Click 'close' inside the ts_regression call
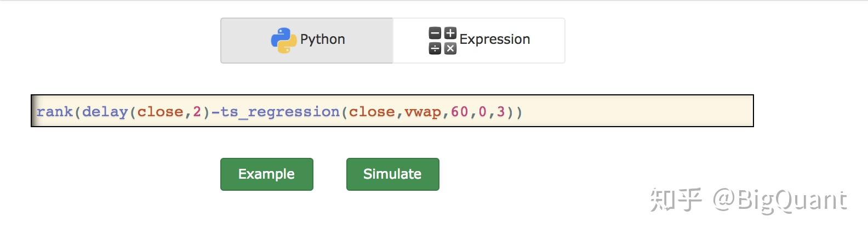The width and height of the screenshot is (868, 239). tap(372, 112)
